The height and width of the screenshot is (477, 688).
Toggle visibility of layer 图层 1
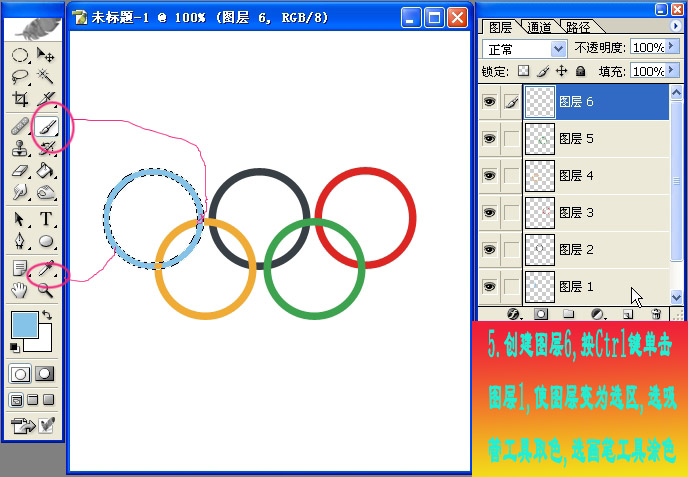[x=489, y=286]
